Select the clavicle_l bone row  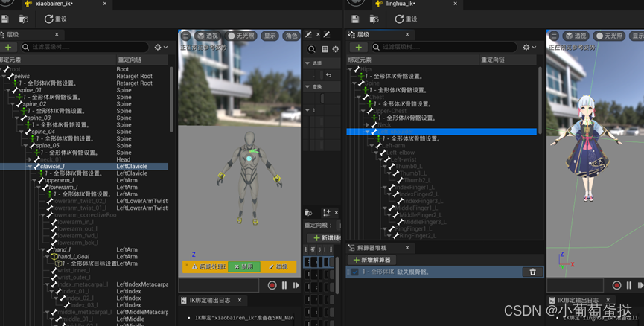pyautogui.click(x=84, y=166)
